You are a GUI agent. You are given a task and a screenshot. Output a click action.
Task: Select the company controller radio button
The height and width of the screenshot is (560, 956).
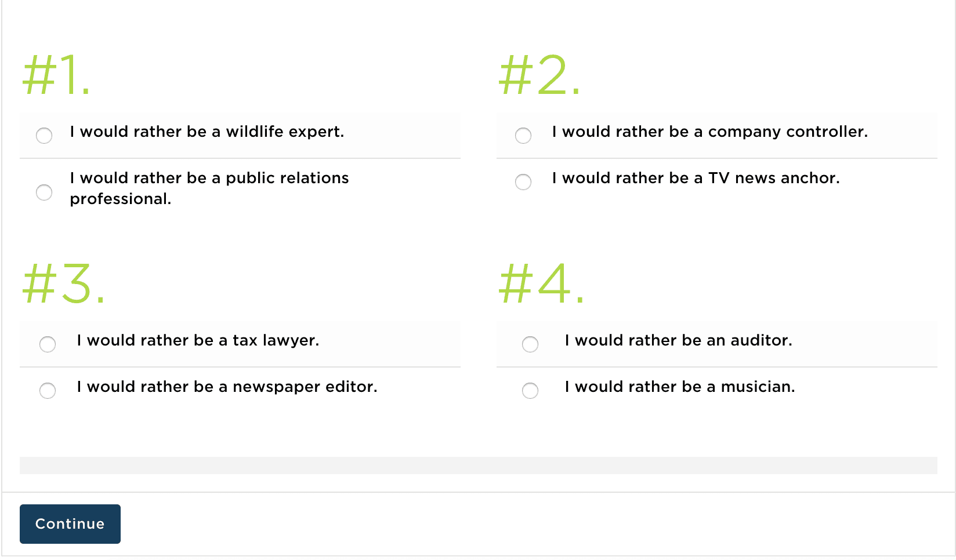click(x=523, y=136)
